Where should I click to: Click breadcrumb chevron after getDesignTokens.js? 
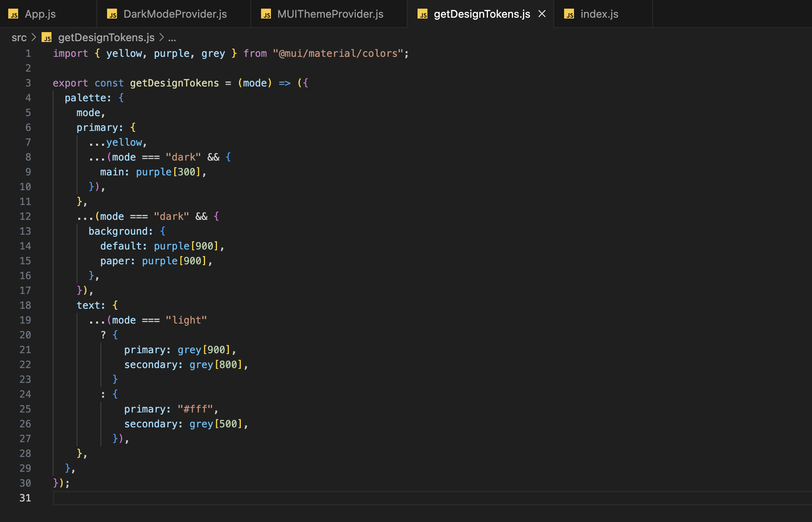click(x=161, y=38)
